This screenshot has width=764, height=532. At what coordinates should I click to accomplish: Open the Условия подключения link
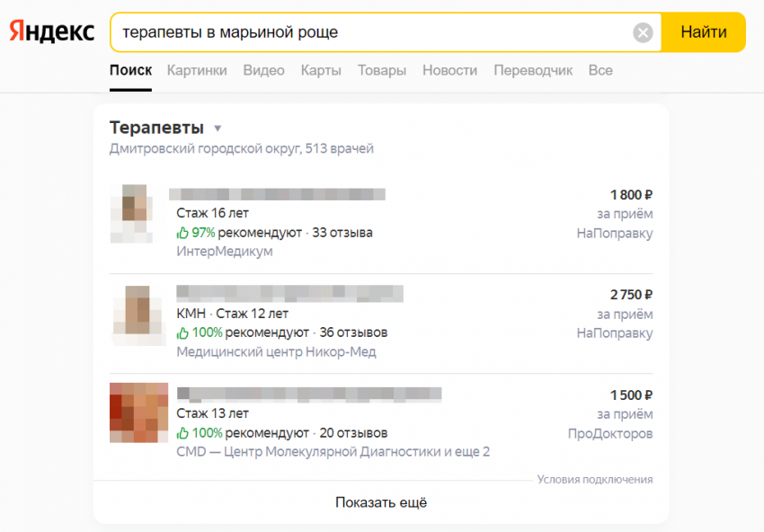595,480
